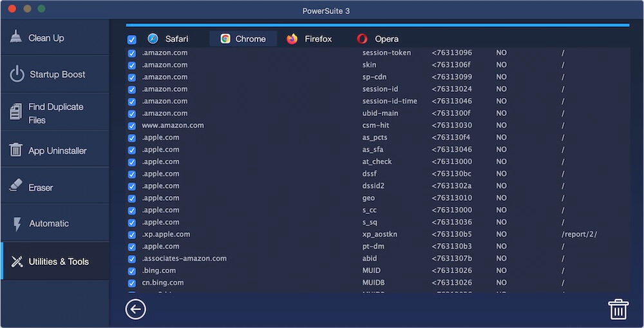This screenshot has height=328, width=644.
Task: Open App Uninstaller section
Action: pyautogui.click(x=55, y=150)
